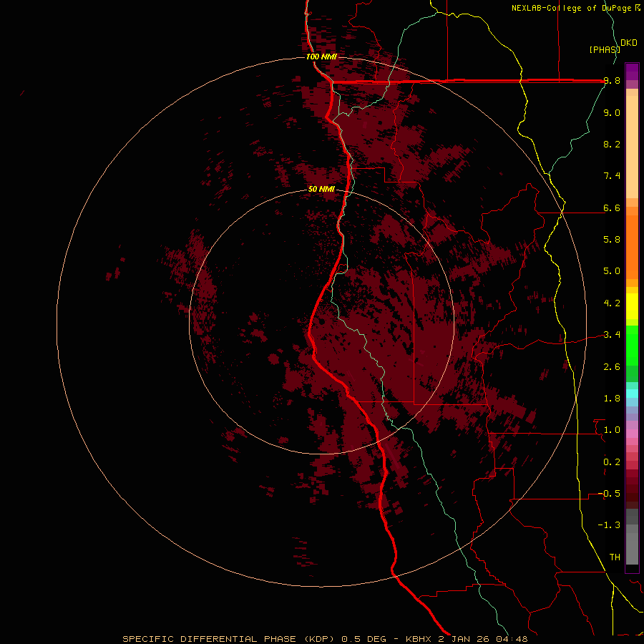Pick the yellow band of the color scale
Screen dimensions: 644x644
pyautogui.click(x=632, y=306)
